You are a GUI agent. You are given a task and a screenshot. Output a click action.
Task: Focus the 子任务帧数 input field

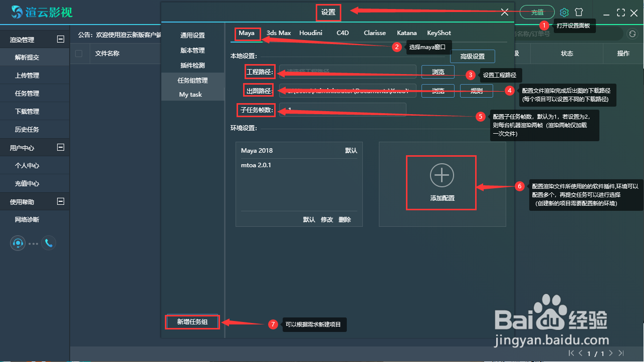click(x=343, y=110)
